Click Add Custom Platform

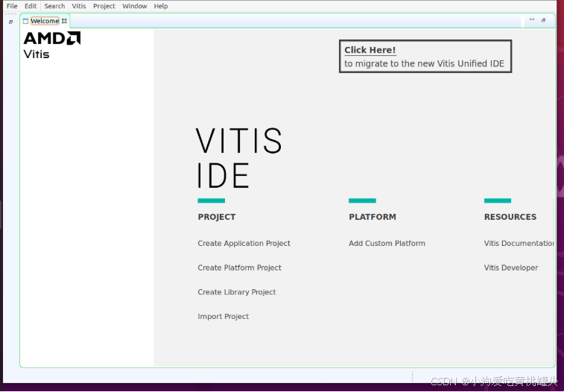tap(387, 243)
